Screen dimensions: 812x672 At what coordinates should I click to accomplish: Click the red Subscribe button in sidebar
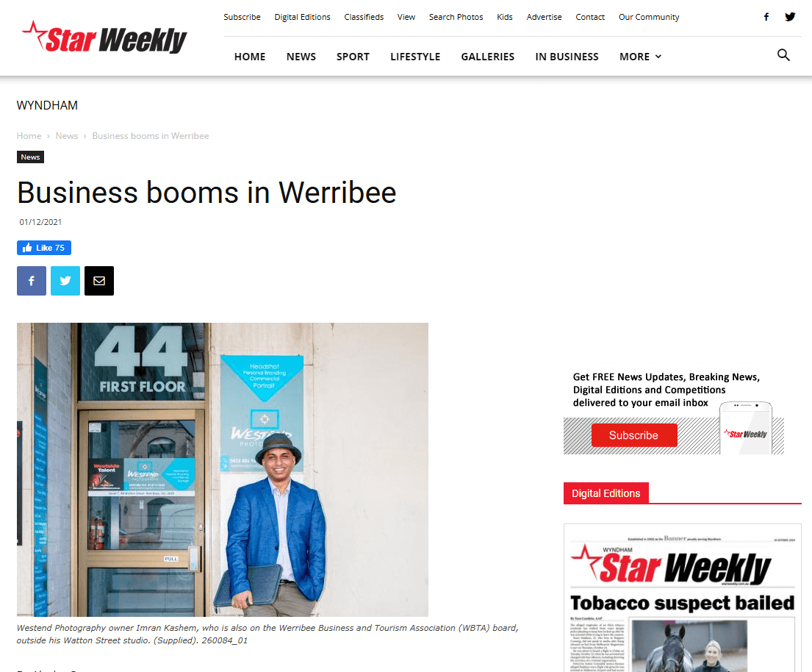[634, 435]
